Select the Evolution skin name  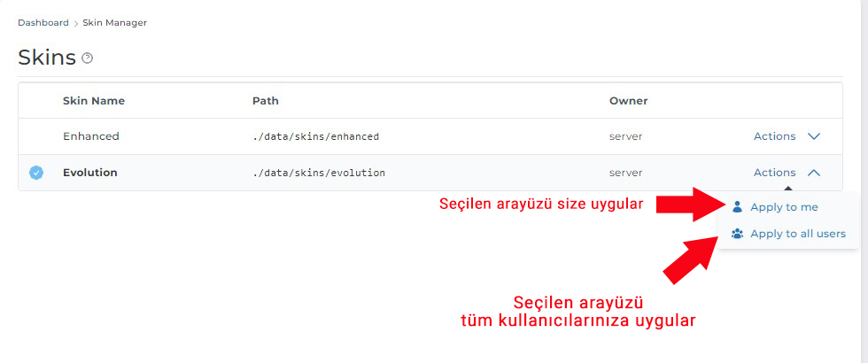(x=90, y=173)
